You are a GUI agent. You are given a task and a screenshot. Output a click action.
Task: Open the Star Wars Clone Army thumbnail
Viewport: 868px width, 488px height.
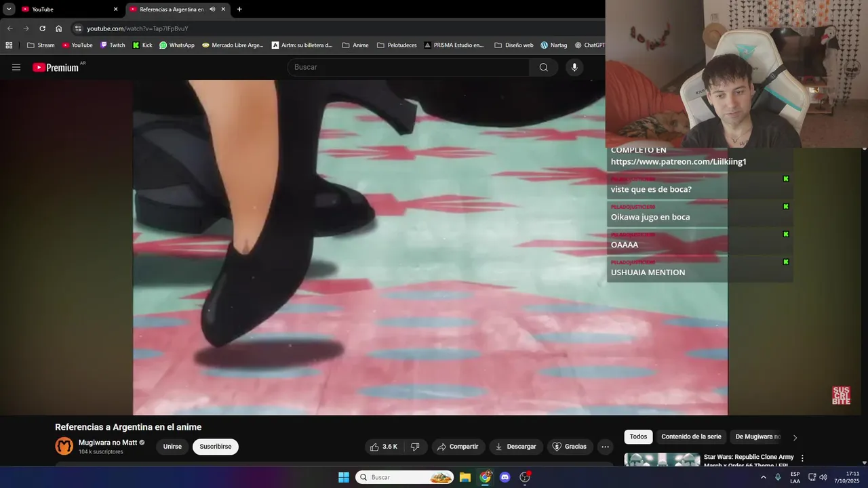click(662, 460)
